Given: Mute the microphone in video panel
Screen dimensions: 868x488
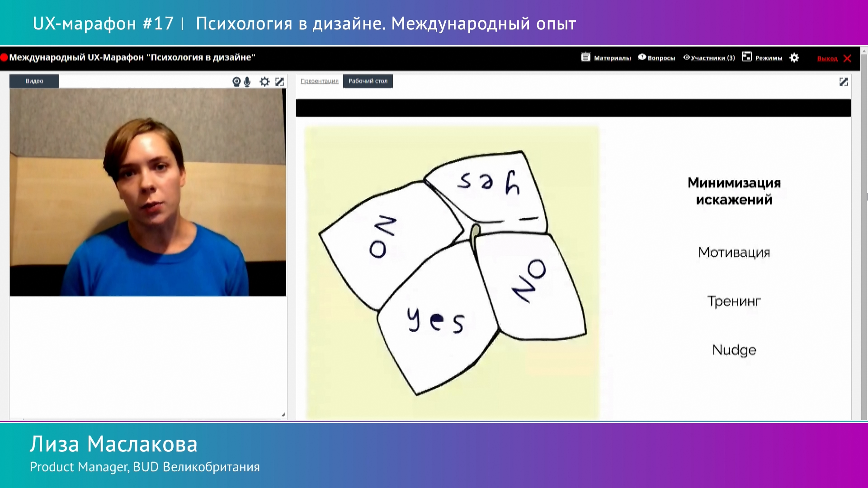Looking at the screenshot, I should 247,82.
